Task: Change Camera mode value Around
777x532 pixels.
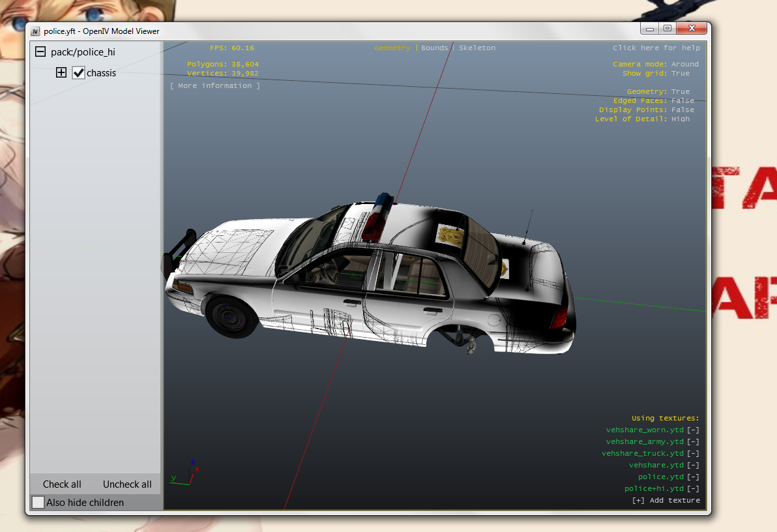Action: [685, 64]
